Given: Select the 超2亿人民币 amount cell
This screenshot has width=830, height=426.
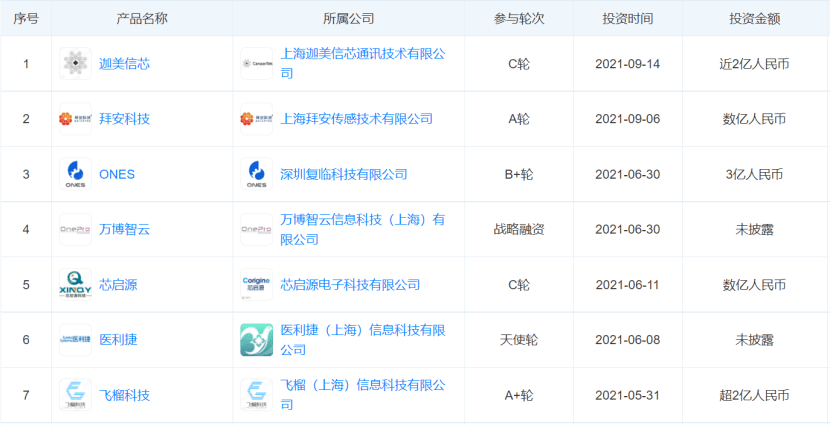Looking at the screenshot, I should pyautogui.click(x=754, y=395).
